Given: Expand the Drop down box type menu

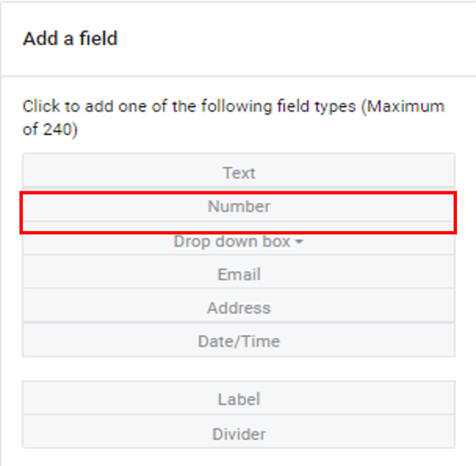Looking at the screenshot, I should tap(238, 242).
